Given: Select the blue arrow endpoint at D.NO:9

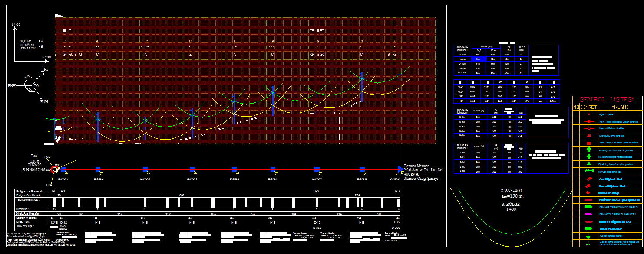Looking at the screenshot, I should pos(399,169).
